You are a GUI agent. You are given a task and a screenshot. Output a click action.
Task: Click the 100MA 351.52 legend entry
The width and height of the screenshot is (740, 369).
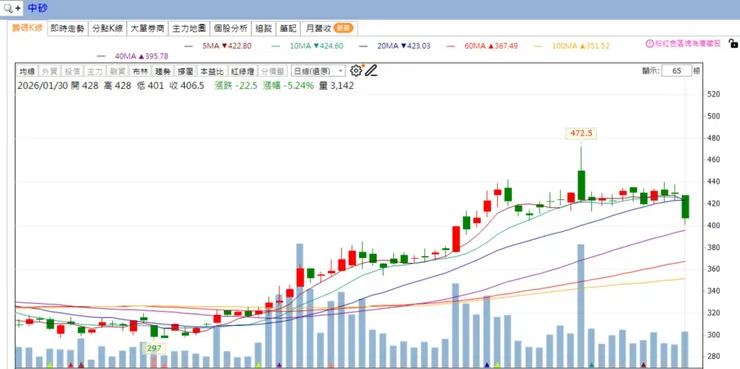(572, 46)
